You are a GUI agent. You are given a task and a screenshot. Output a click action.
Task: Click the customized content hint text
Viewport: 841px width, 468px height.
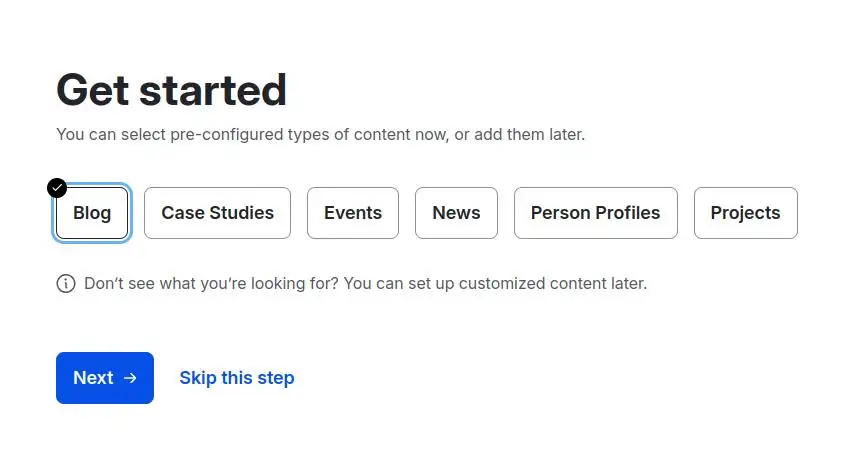365,283
